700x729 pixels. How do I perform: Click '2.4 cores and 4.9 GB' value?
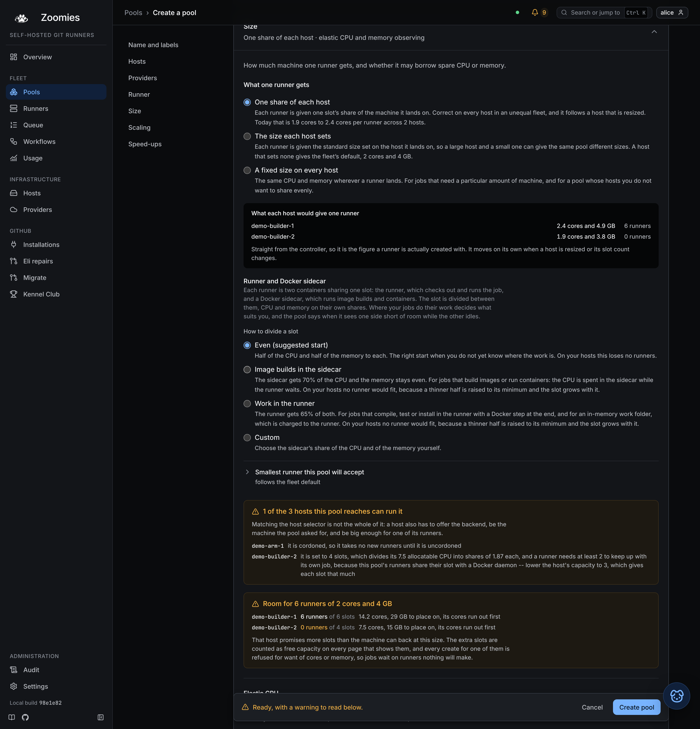[586, 226]
